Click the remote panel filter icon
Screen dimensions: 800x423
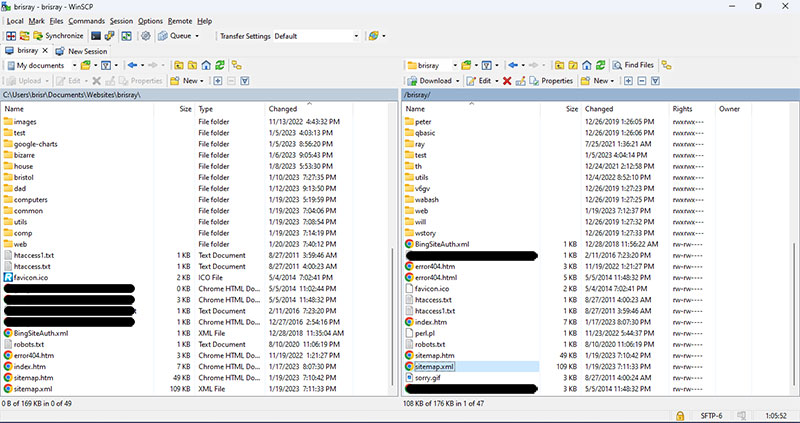[656, 81]
